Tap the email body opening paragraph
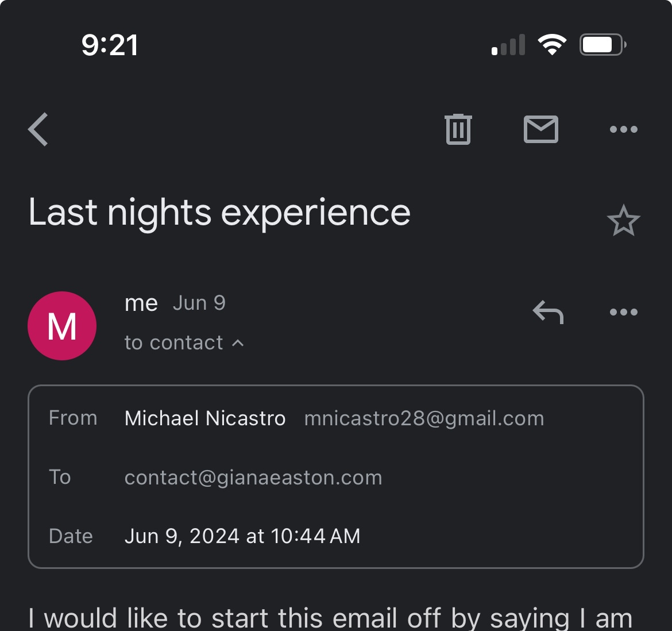The width and height of the screenshot is (672, 631). click(330, 618)
